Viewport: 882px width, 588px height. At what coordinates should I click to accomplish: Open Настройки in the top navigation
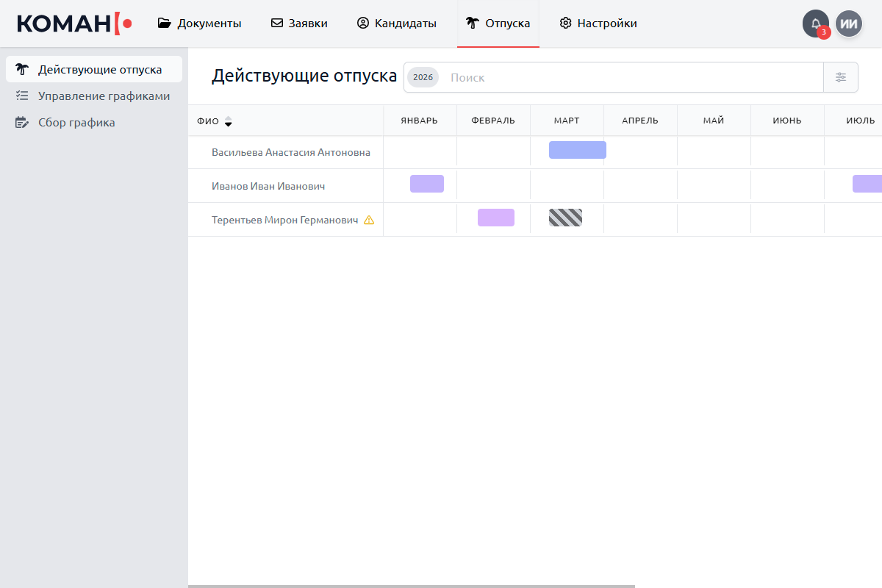[598, 24]
